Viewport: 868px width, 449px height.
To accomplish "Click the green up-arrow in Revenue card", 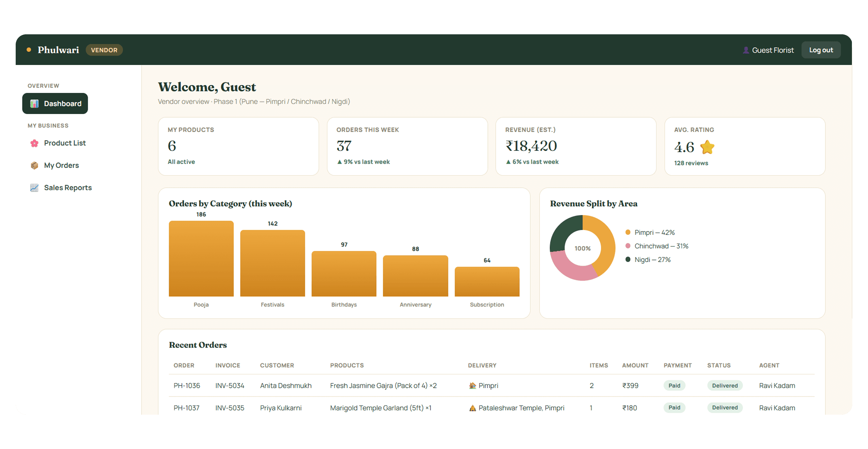I will (508, 162).
